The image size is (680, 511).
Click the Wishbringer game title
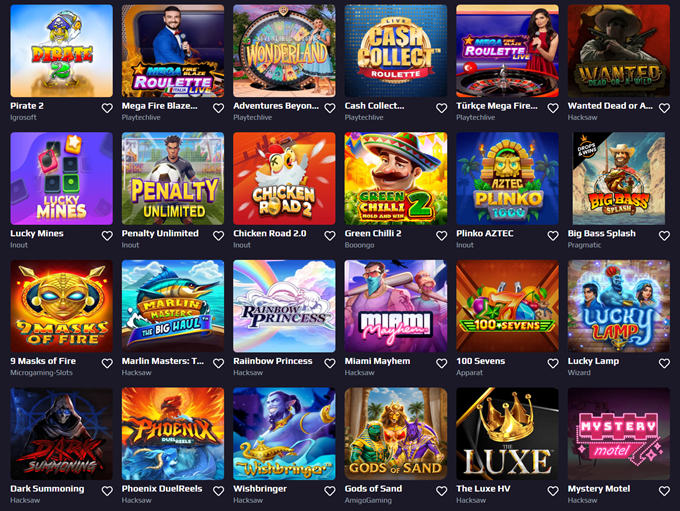coord(260,488)
